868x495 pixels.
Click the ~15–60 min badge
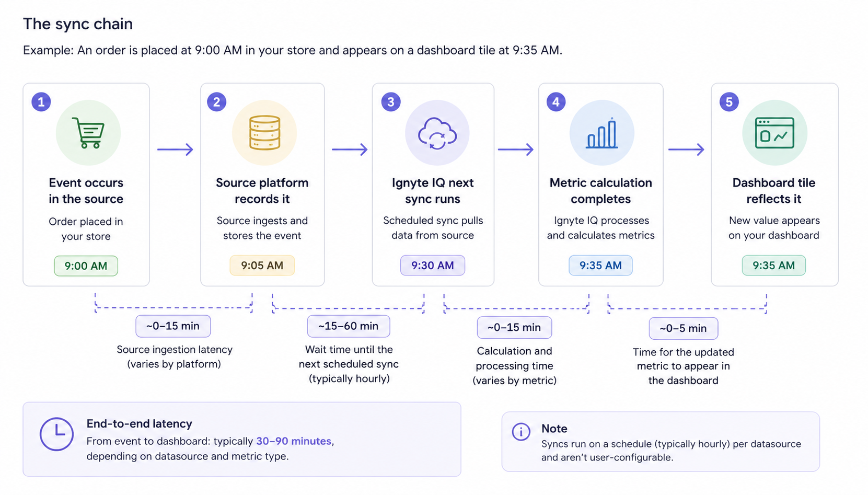tap(349, 326)
